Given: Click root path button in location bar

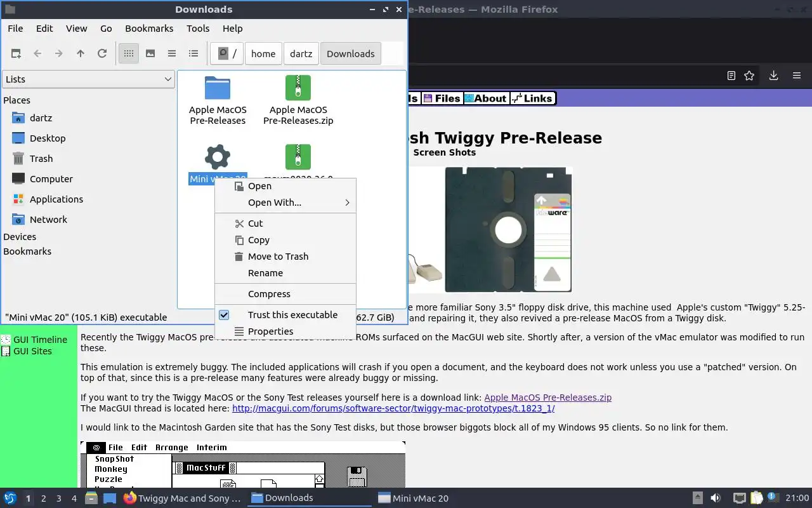Looking at the screenshot, I should coord(227,54).
